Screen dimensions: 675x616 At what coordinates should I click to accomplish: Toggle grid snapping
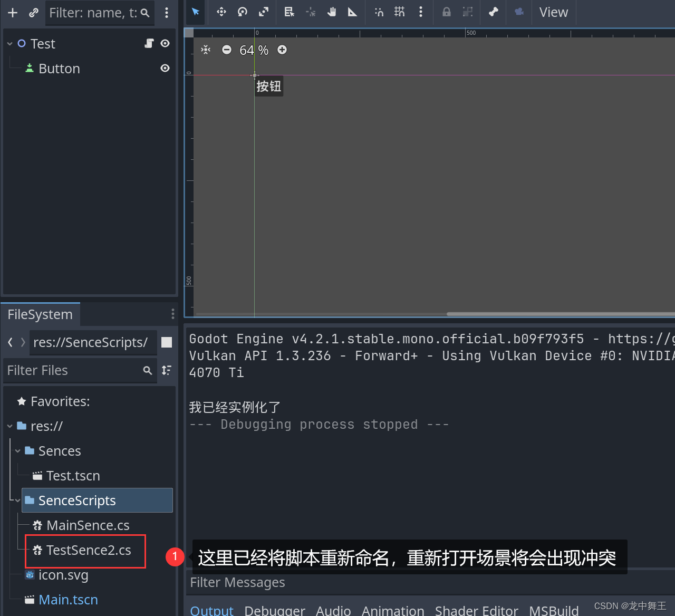coord(400,12)
